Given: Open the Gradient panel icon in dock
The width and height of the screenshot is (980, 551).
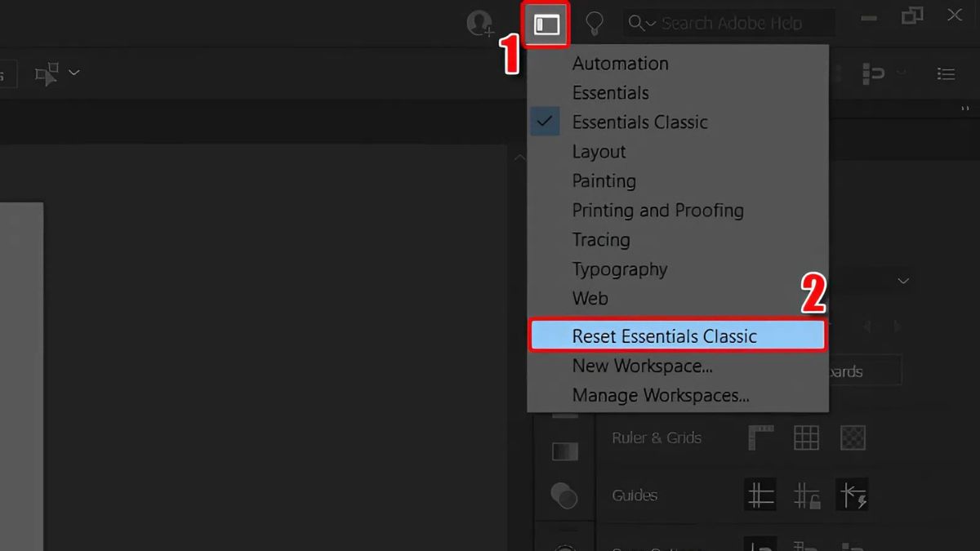Looking at the screenshot, I should point(565,451).
